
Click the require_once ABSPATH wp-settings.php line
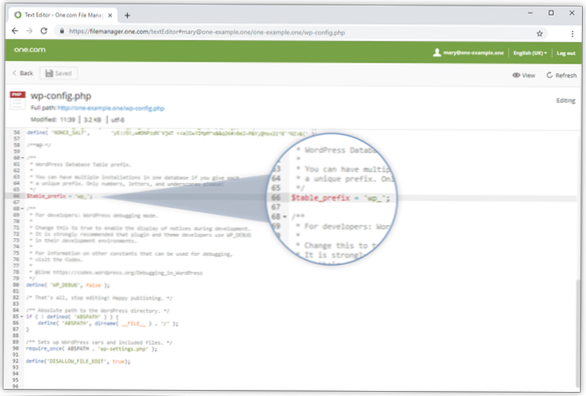coord(92,349)
